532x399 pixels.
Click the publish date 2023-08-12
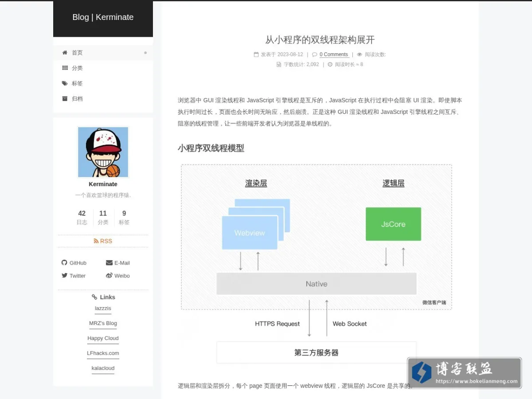tap(290, 55)
